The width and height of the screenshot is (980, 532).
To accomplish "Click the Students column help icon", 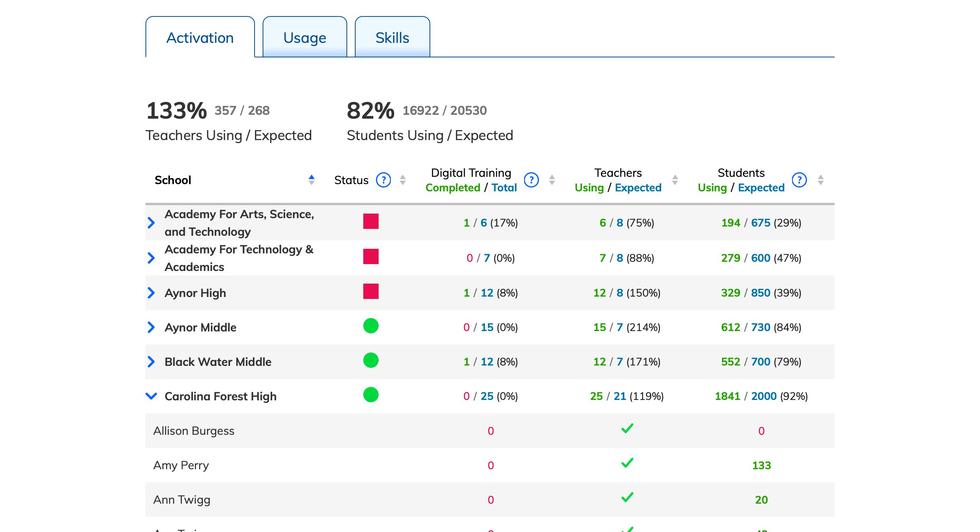I will [x=799, y=180].
